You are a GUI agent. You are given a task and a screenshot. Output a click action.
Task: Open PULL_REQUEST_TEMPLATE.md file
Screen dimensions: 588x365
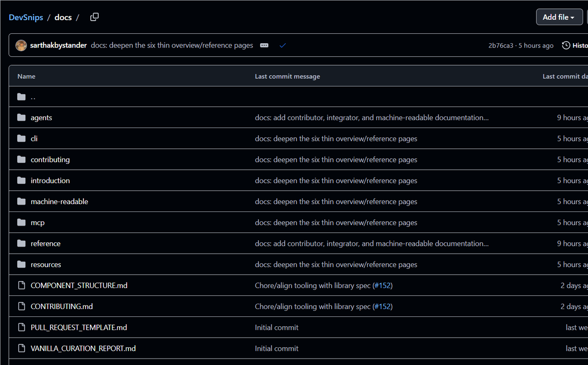click(79, 327)
